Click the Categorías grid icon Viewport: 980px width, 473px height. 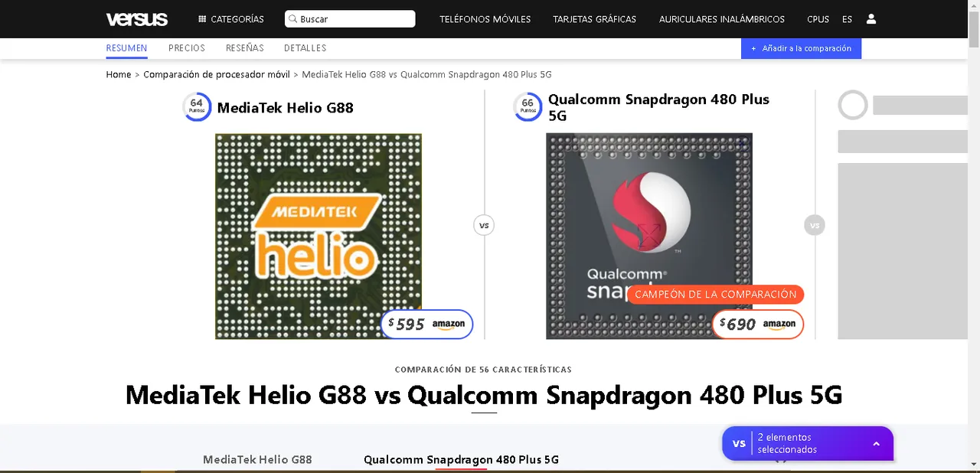pos(202,19)
